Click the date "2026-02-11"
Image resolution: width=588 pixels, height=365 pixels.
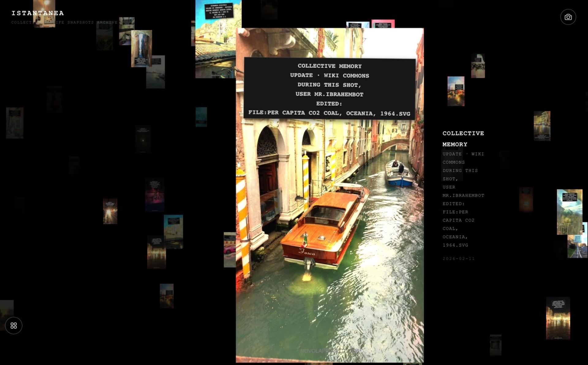pos(458,259)
